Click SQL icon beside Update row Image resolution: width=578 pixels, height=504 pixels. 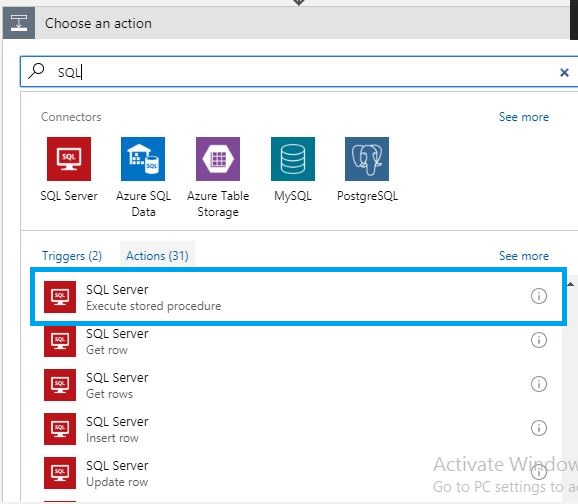tap(60, 473)
